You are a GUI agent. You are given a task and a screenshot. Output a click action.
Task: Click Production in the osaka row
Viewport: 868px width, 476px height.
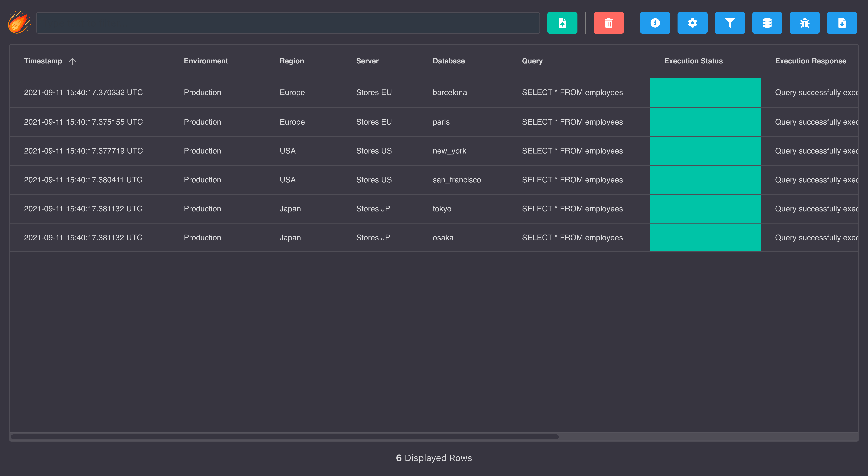[203, 238]
